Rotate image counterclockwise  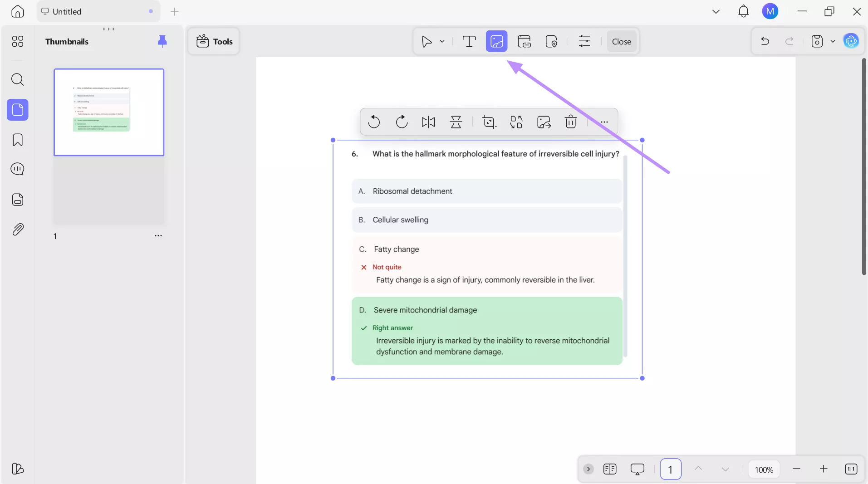[374, 122]
